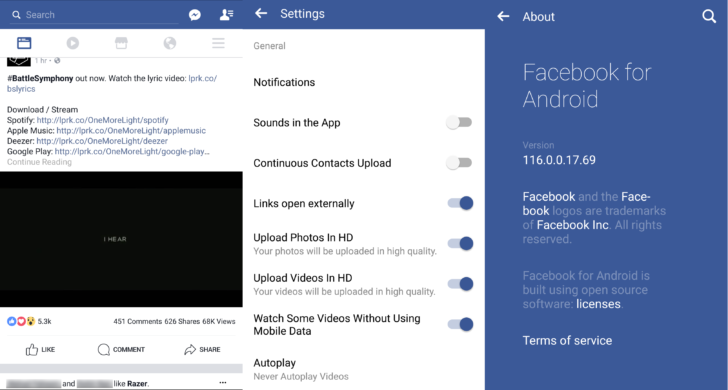Play the I HEAR lyric video

[x=121, y=239]
